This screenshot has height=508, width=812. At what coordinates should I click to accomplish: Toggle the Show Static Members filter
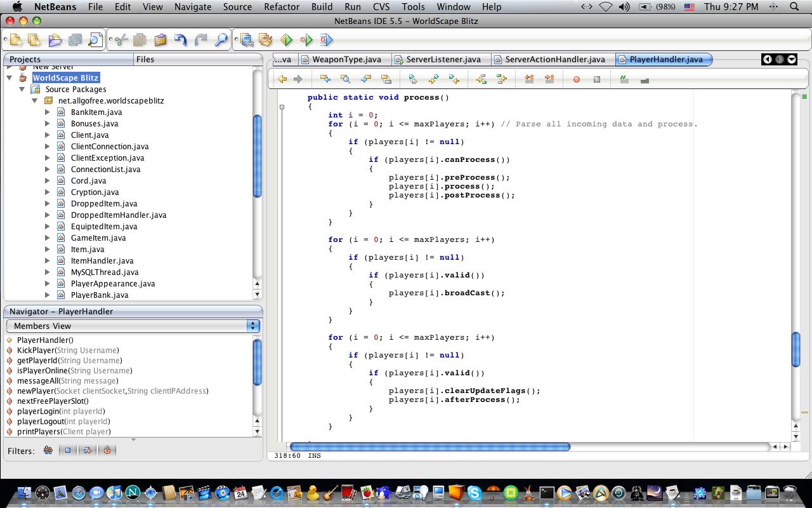[x=88, y=450]
